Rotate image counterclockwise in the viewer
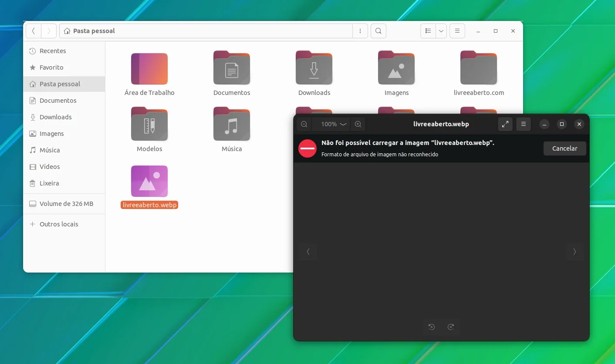The height and width of the screenshot is (364, 615). (x=432, y=327)
